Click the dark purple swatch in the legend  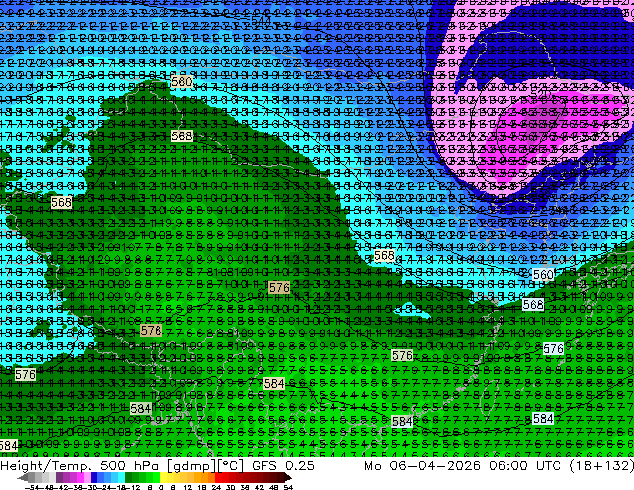tap(59, 477)
